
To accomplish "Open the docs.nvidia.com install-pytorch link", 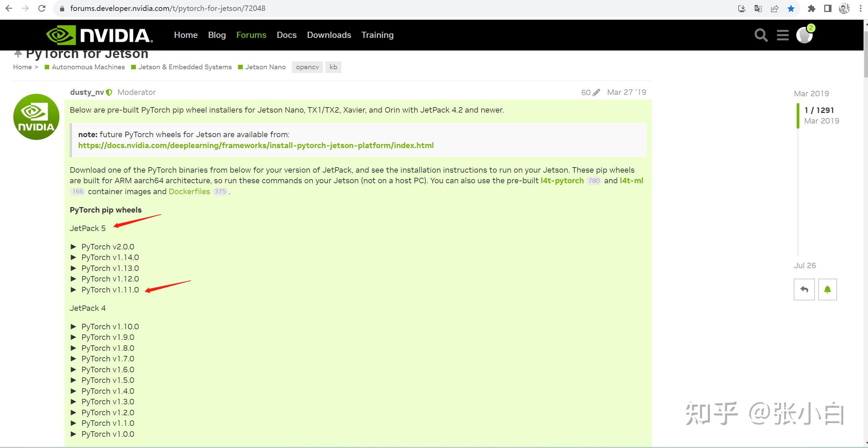I will point(256,146).
